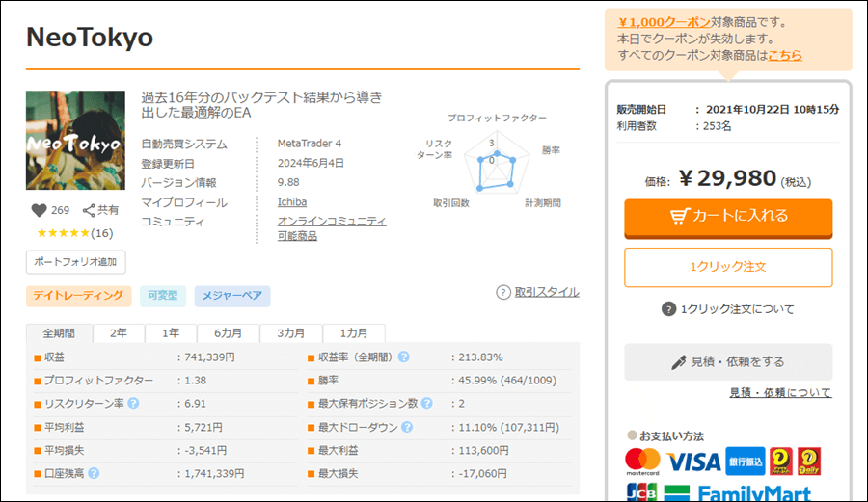Screen dimensions: 868x502
Task: Select the 6カ月 period tab
Action: pyautogui.click(x=229, y=333)
